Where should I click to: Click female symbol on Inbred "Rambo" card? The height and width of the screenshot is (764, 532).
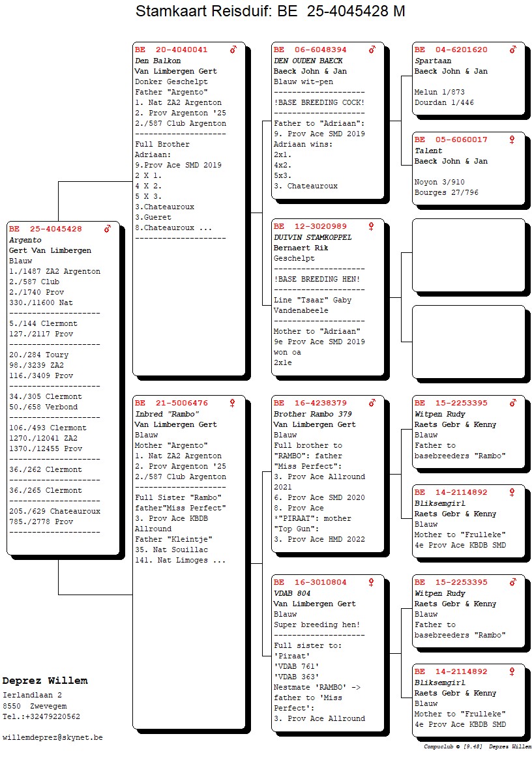tap(233, 404)
